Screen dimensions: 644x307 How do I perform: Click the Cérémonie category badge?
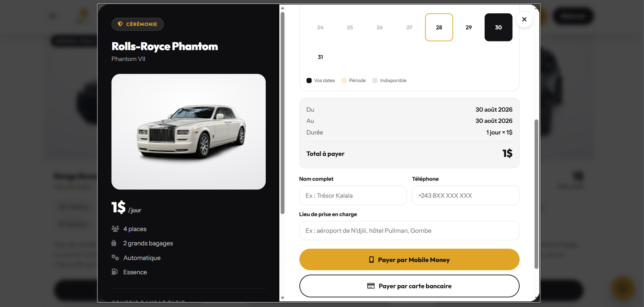coord(138,24)
